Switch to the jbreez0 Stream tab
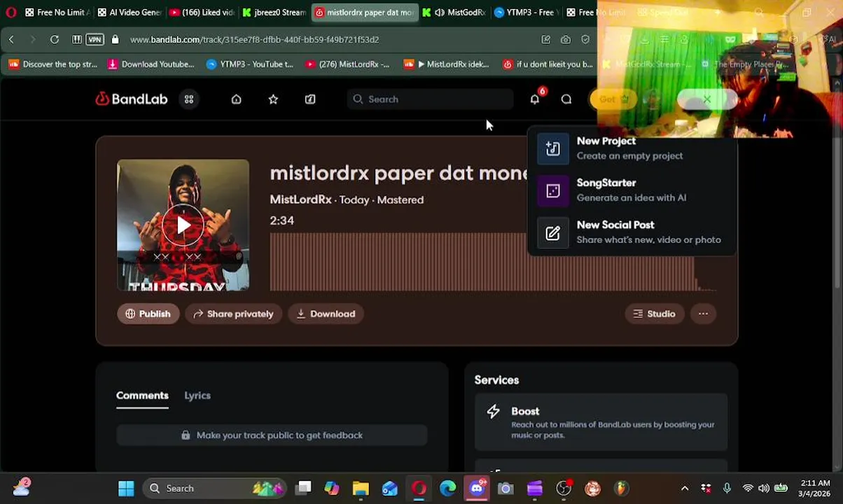Image resolution: width=843 pixels, height=504 pixels. tap(274, 13)
